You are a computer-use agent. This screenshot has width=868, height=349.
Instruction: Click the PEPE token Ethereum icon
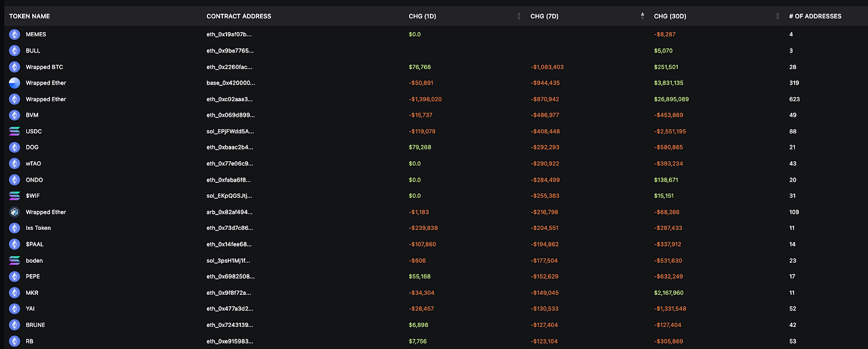point(14,277)
